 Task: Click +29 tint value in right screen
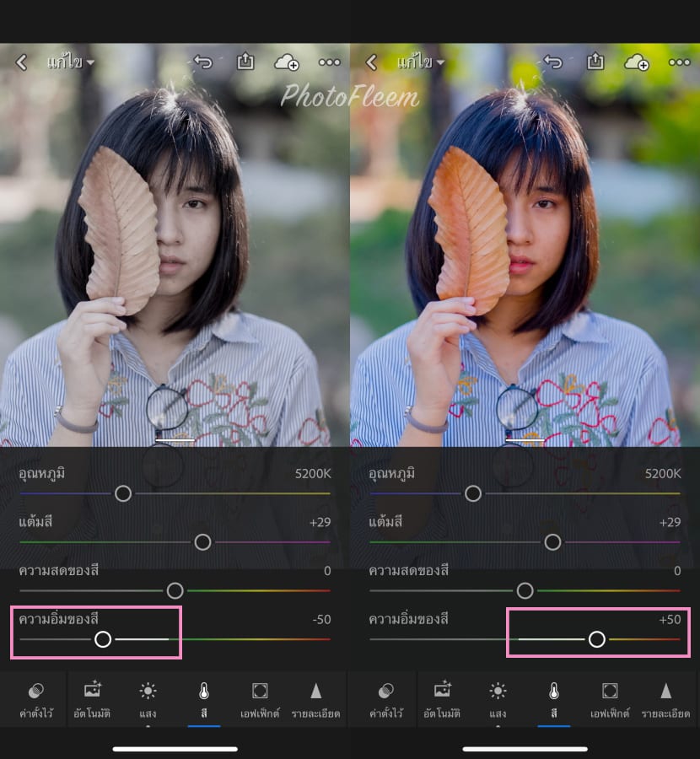670,522
